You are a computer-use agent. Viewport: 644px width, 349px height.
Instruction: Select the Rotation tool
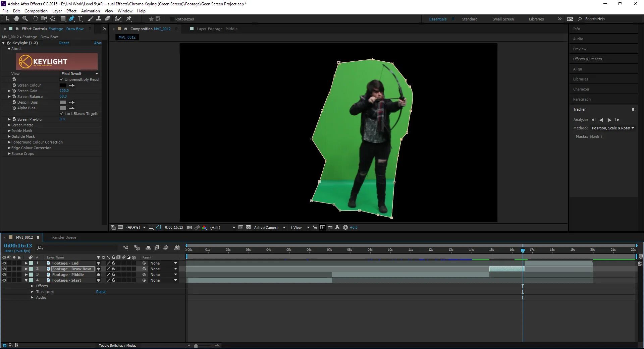(x=35, y=19)
